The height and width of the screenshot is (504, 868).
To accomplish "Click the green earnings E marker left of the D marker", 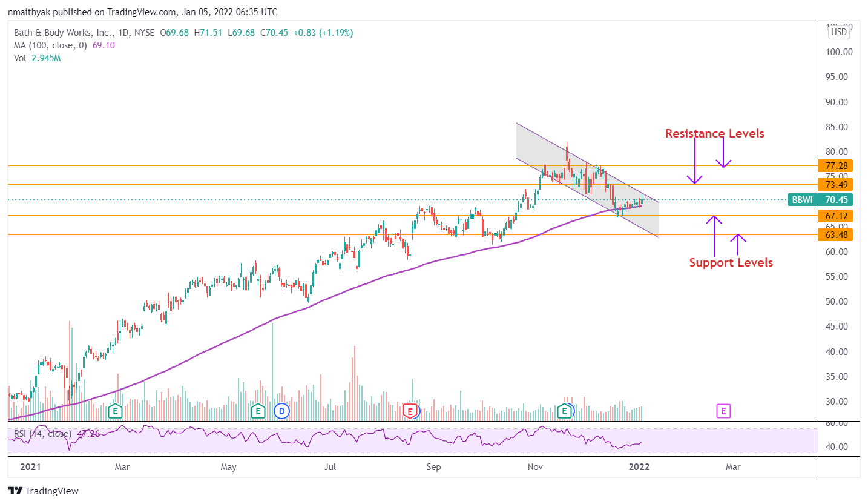I will (x=258, y=411).
